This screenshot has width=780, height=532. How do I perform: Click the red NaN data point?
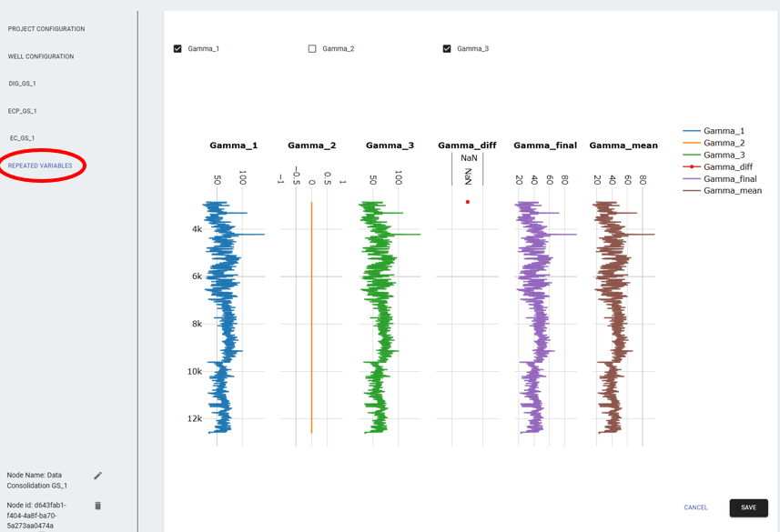(x=467, y=201)
